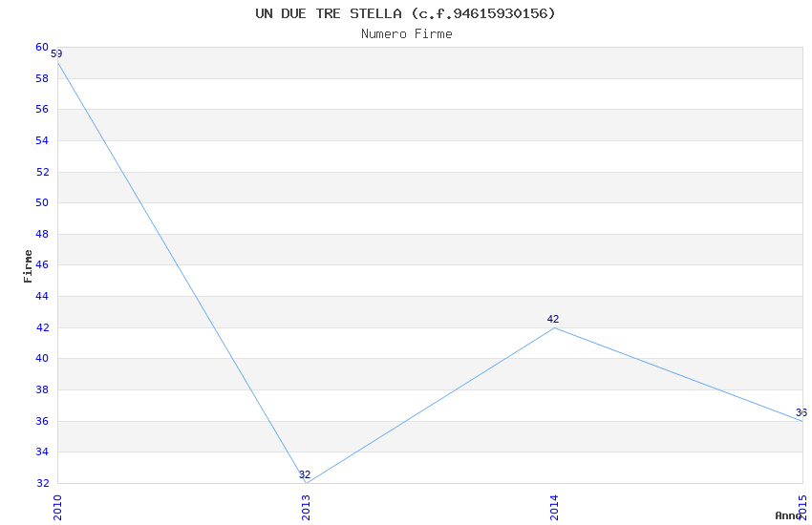Screen dimensions: 812x525
Task: Select the 2013 x-axis tick label
Action: [x=306, y=506]
